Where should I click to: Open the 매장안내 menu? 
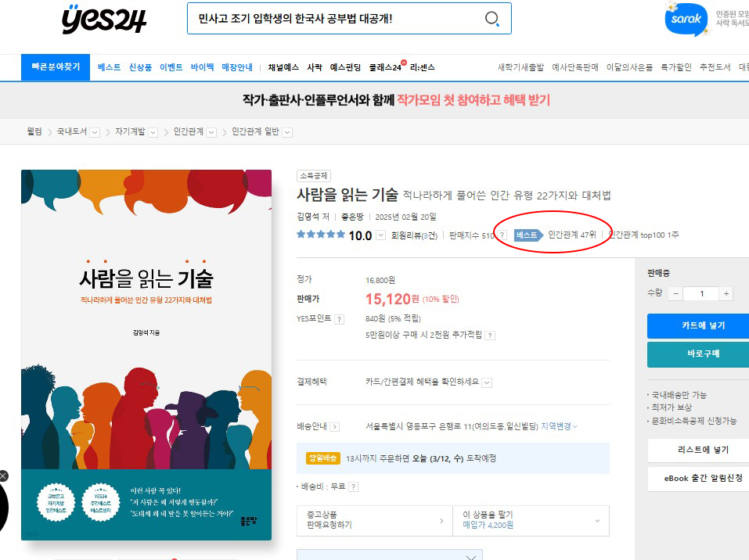point(237,67)
